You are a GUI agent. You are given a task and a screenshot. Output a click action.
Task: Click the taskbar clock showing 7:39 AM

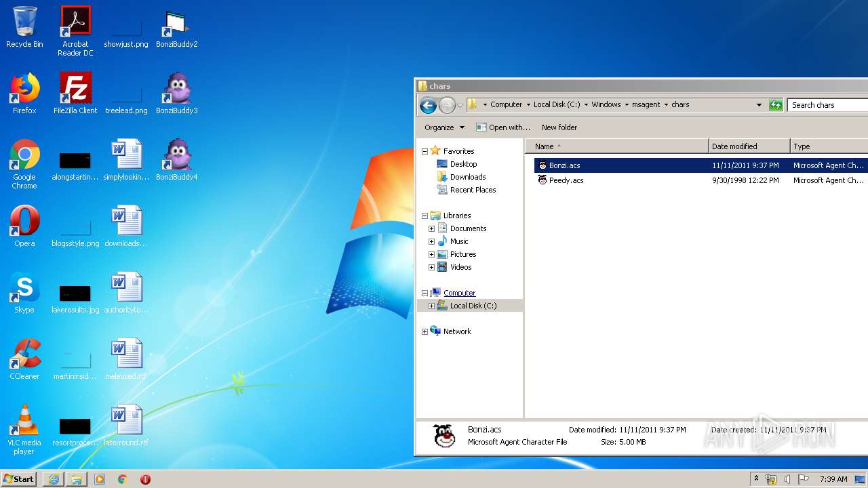833,479
